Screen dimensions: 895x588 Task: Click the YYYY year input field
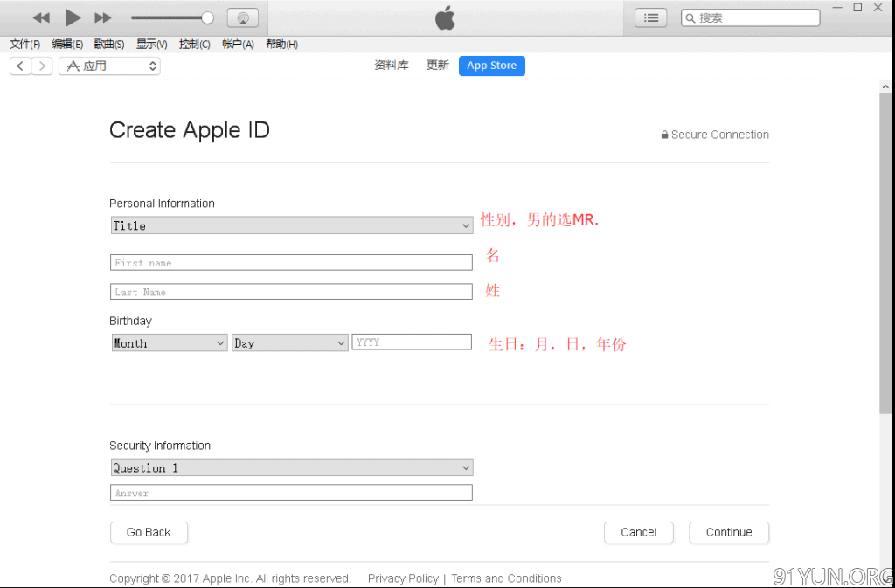pyautogui.click(x=412, y=342)
